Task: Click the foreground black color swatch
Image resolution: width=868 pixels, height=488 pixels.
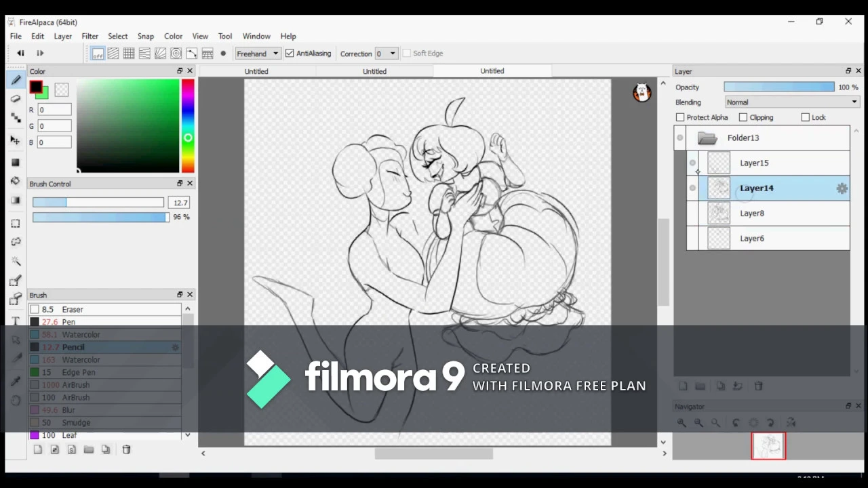Action: (35, 87)
